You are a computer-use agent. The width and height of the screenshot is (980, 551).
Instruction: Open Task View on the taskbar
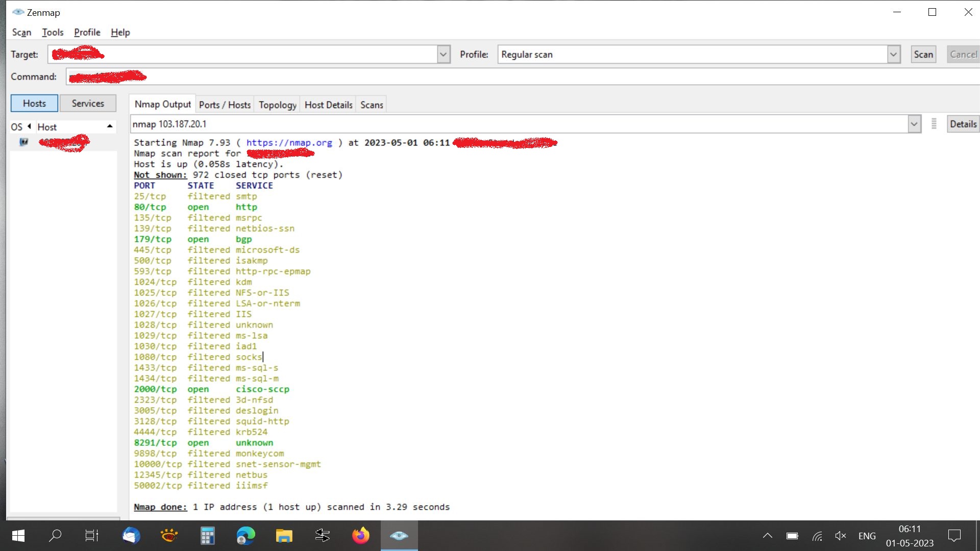pyautogui.click(x=92, y=536)
